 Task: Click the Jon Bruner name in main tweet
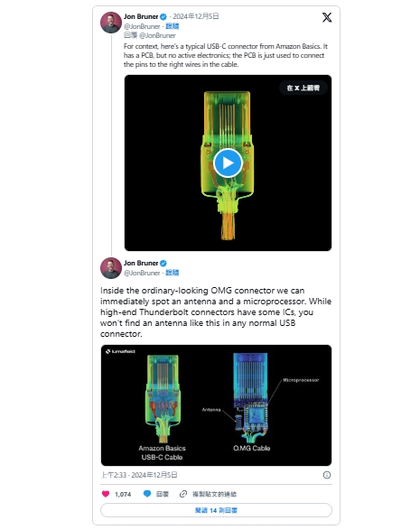(x=141, y=263)
